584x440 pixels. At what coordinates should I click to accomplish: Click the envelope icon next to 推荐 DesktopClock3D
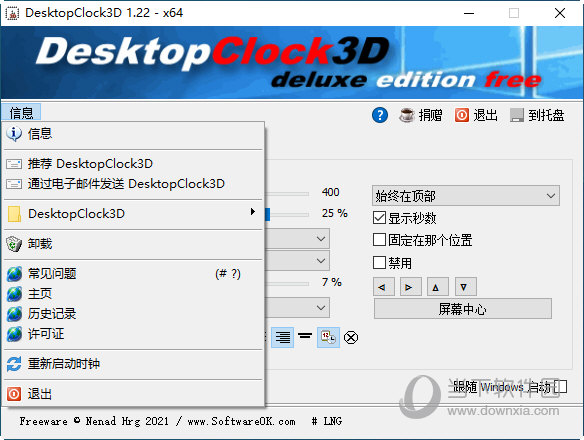point(14,164)
